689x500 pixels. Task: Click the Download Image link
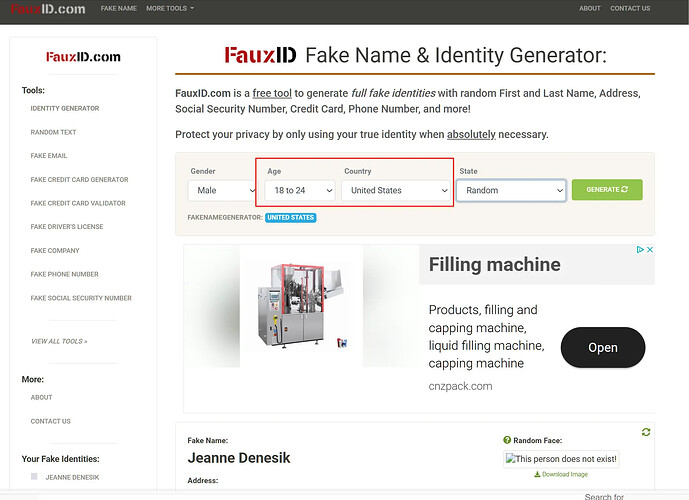[x=561, y=474]
